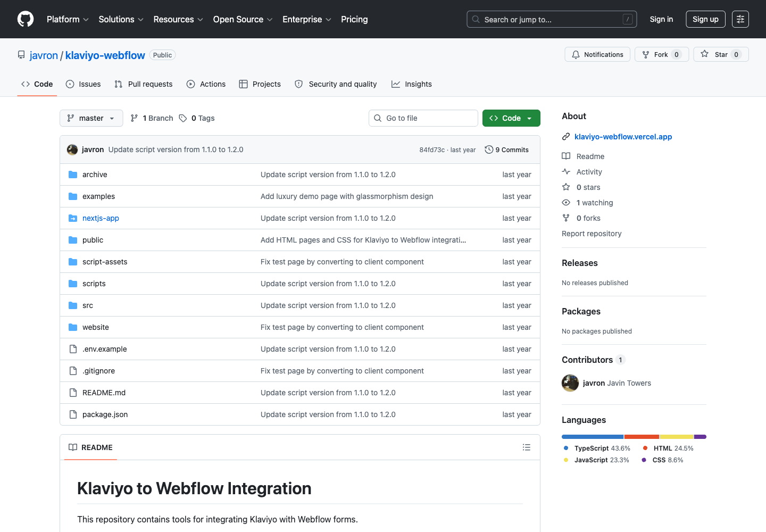Screen dimensions: 766x532
Task: Click the Pricing link
Action: coord(354,19)
